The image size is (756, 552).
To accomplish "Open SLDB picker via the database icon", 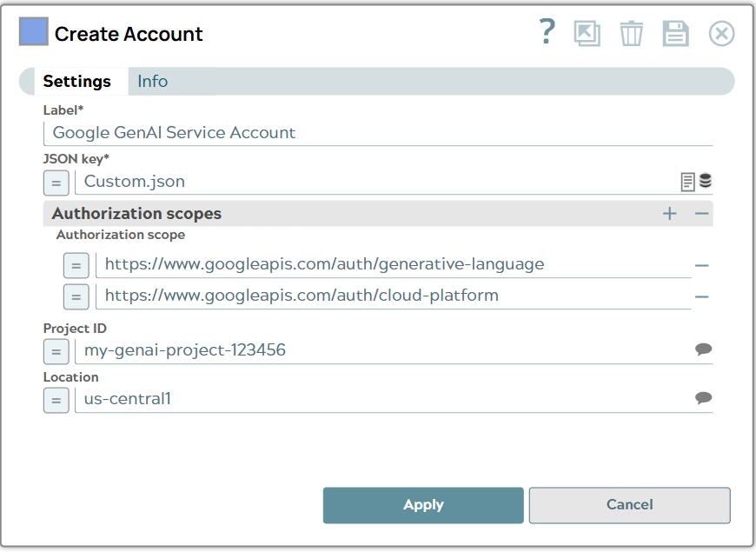I will pyautogui.click(x=705, y=180).
